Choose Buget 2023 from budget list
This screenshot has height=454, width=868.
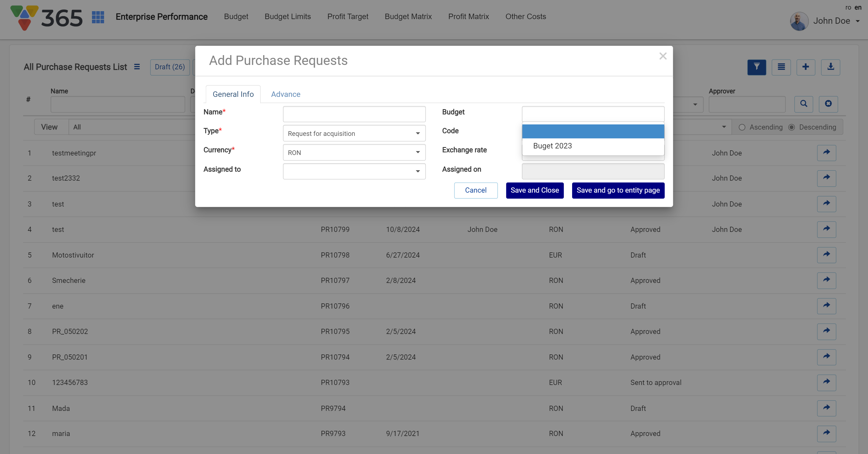[553, 146]
